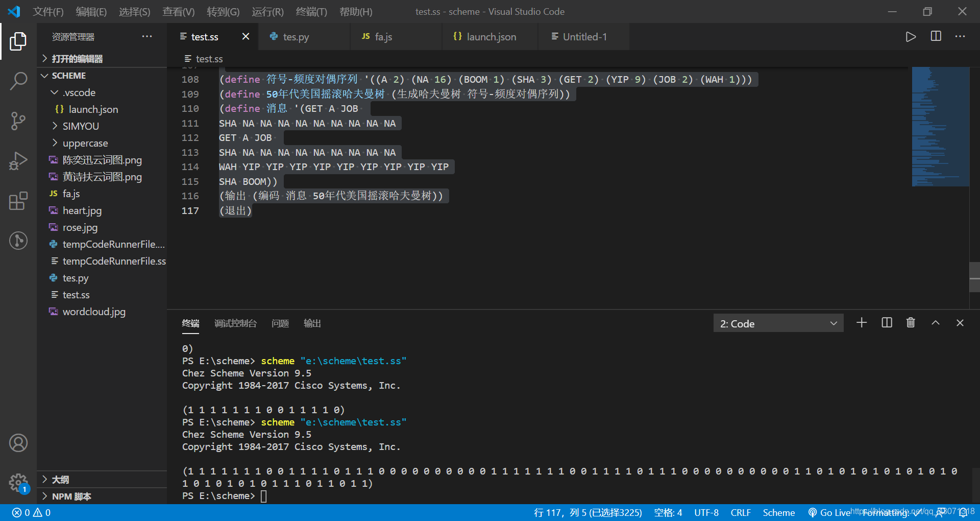Open the 2: Code terminal selector dropdown

(778, 323)
